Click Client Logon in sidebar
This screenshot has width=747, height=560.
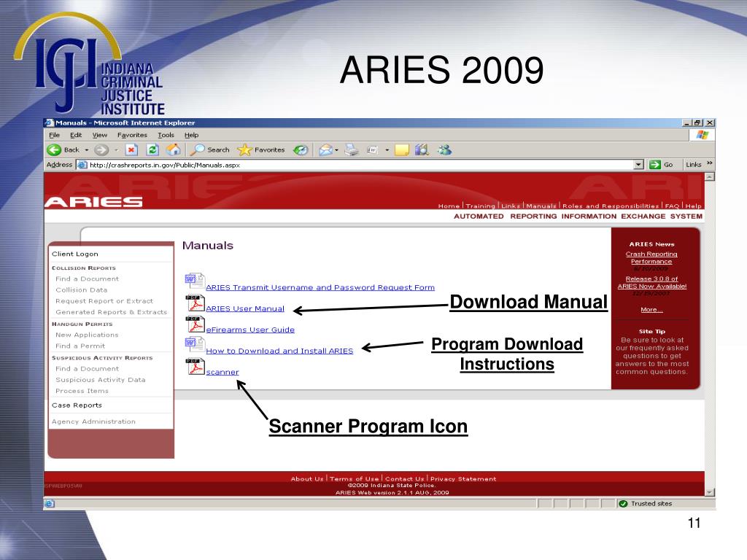75,254
